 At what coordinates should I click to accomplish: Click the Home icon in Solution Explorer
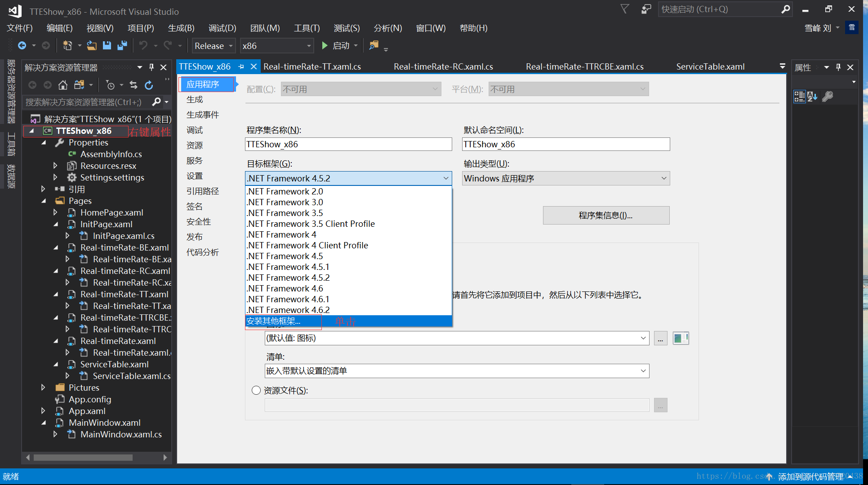pos(63,85)
